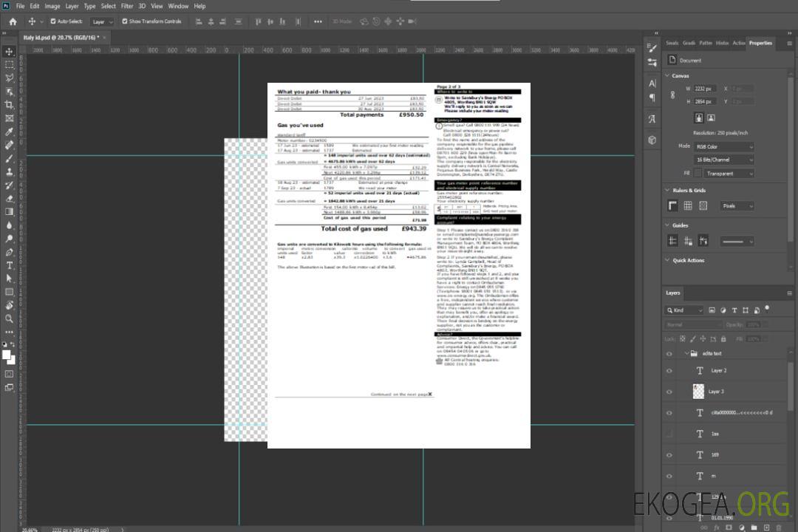This screenshot has width=798, height=532.
Task: Select the Eyedropper tool
Action: (10, 132)
